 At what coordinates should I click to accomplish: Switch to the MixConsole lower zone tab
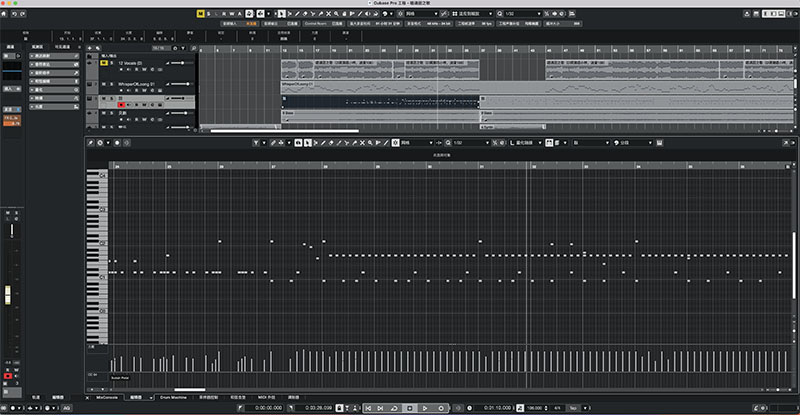click(107, 397)
